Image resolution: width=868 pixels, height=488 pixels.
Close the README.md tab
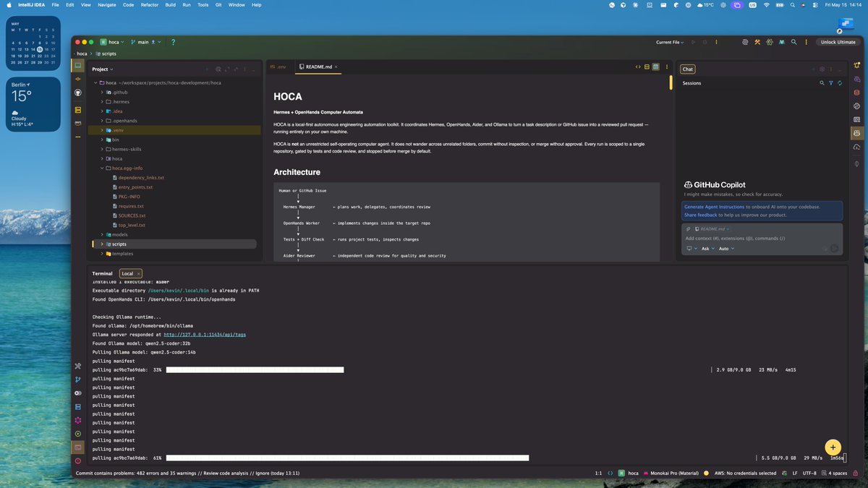click(x=336, y=67)
